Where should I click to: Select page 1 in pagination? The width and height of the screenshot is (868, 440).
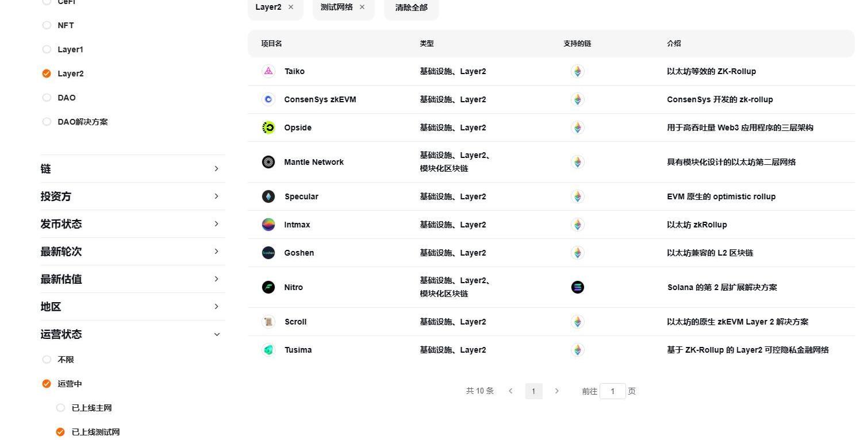(x=533, y=391)
